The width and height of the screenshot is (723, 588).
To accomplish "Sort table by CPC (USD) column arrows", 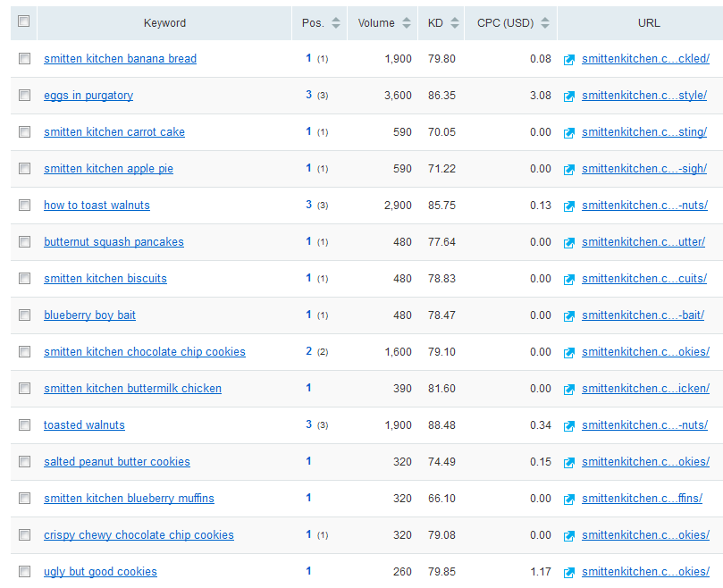I will click(545, 22).
